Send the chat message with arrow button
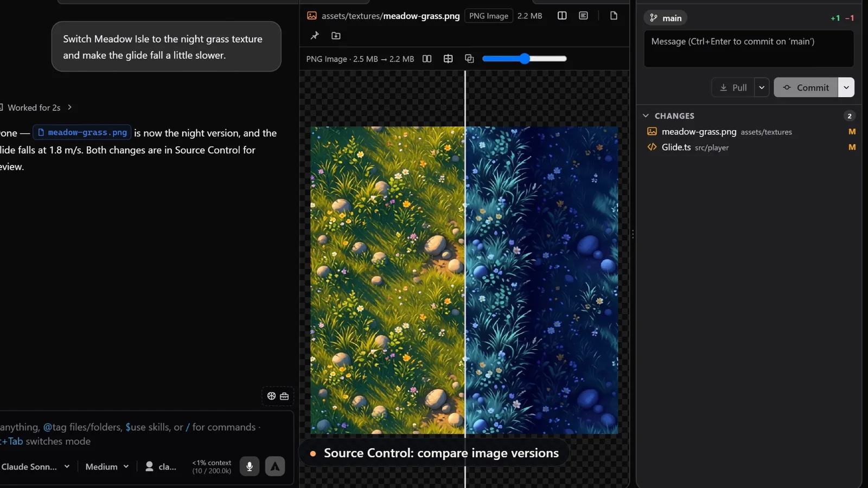The width and height of the screenshot is (868, 488). coord(275,466)
